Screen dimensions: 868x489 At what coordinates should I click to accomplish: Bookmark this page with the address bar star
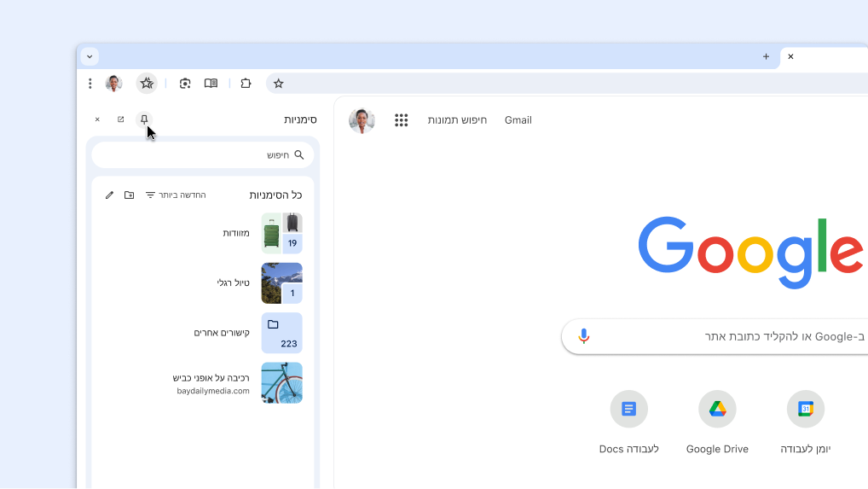[x=279, y=84]
